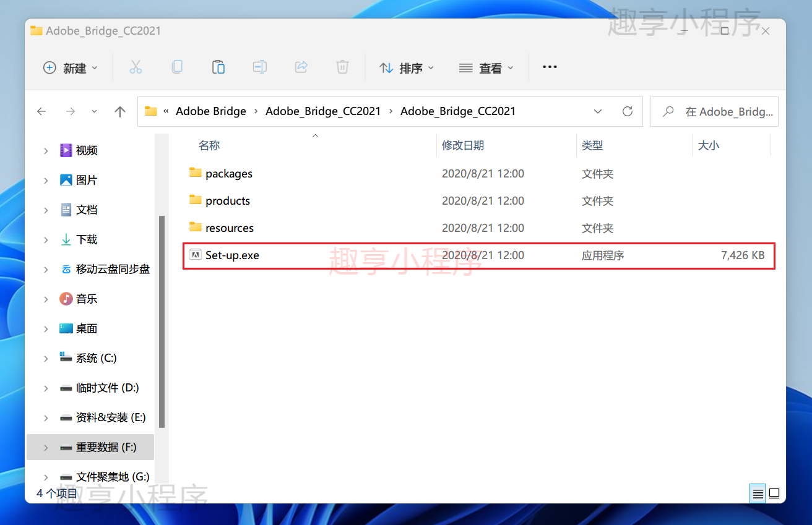This screenshot has height=525, width=812.
Task: Sort by the 大小 column header
Action: 709,145
